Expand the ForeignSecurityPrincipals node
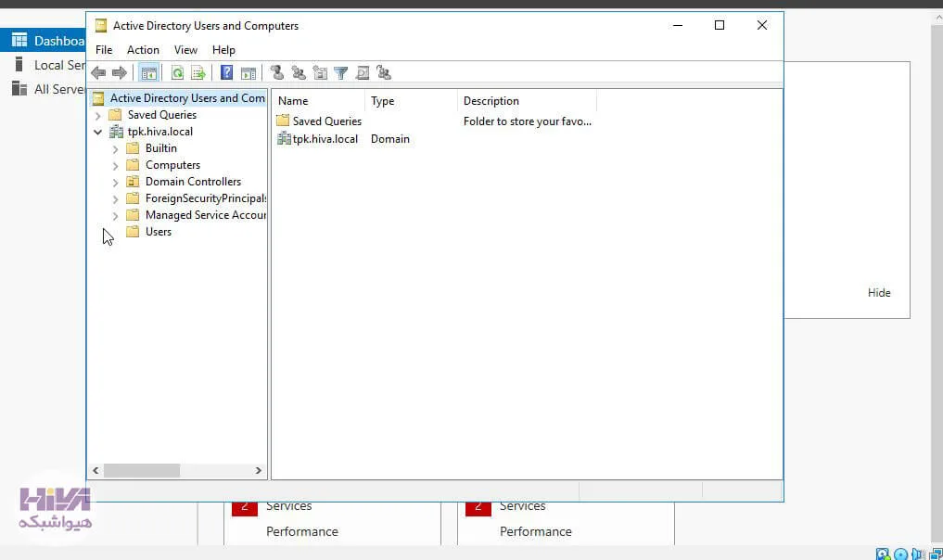Image resolution: width=943 pixels, height=560 pixels. click(116, 199)
